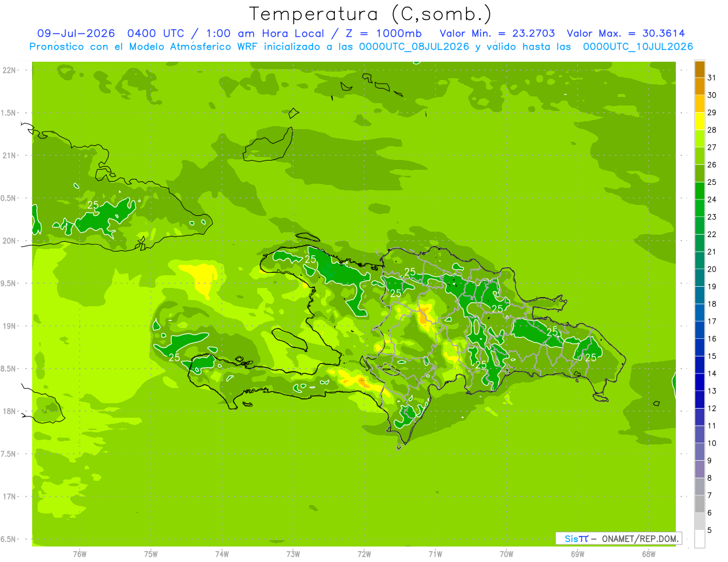
Task: Select the '69W' longitude label
Action: [578, 554]
